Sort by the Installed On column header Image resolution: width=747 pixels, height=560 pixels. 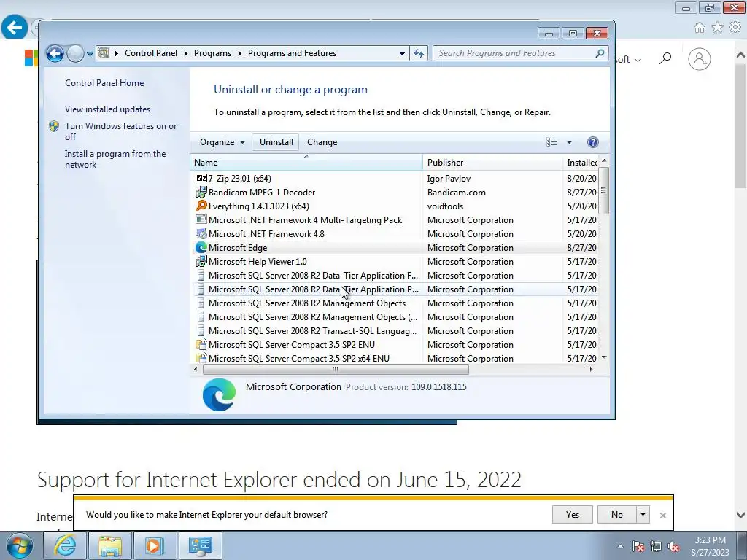click(581, 163)
